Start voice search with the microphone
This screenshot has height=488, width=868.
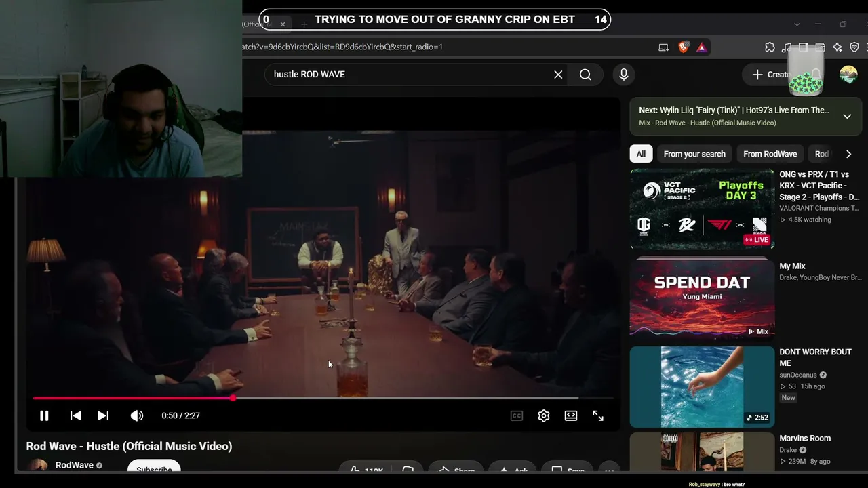point(624,75)
